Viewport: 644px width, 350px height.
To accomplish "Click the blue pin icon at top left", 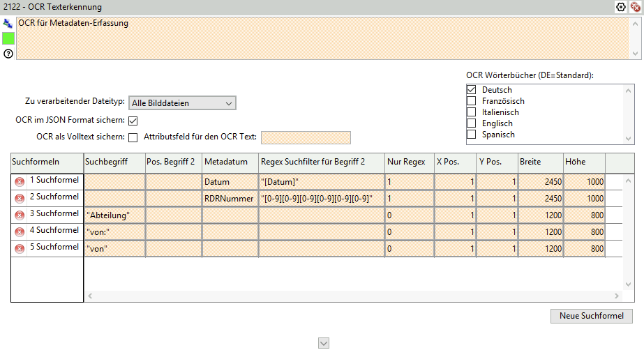I will [8, 23].
